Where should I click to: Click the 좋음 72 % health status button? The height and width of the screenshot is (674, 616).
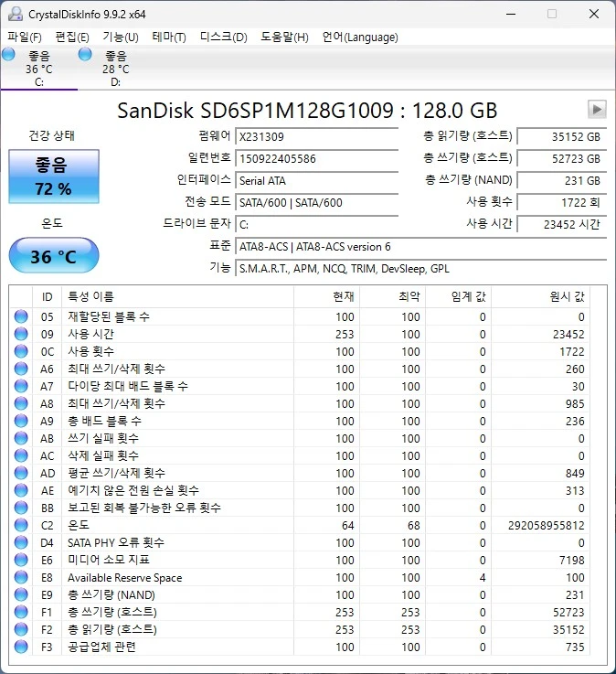point(54,177)
